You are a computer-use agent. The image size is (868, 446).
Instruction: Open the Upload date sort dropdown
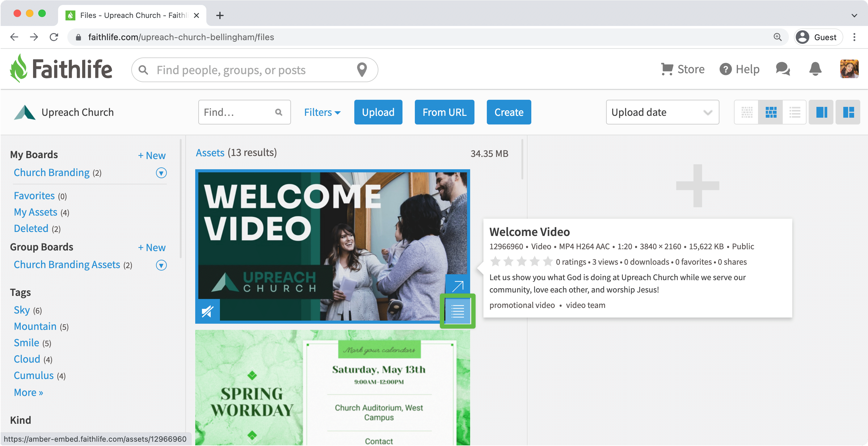point(662,112)
